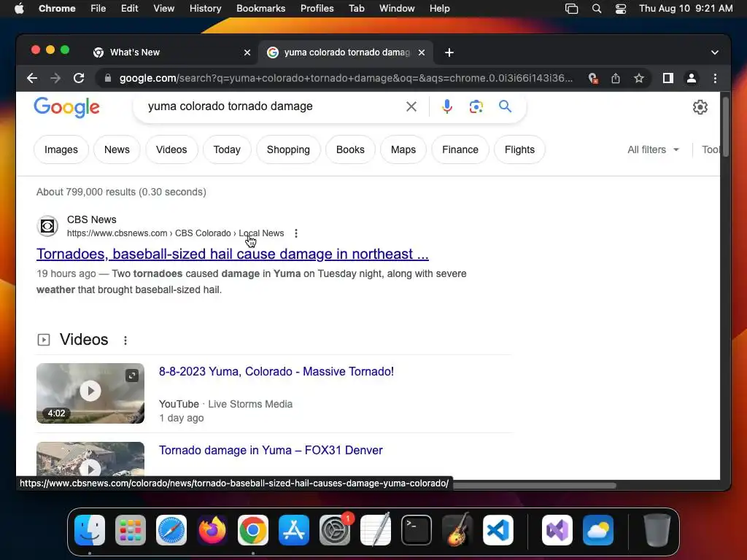Screen dimensions: 747x560
Task: Launch Firefox from the Dock
Action: coord(212,530)
